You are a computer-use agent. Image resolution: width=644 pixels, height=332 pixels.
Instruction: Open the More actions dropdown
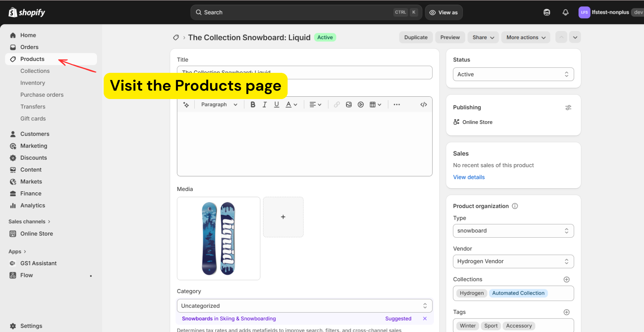tap(526, 37)
